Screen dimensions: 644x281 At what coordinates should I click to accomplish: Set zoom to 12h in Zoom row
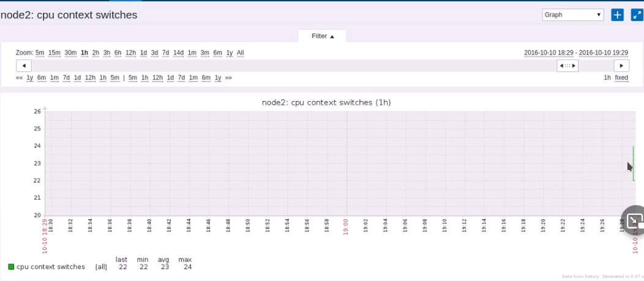pos(130,53)
